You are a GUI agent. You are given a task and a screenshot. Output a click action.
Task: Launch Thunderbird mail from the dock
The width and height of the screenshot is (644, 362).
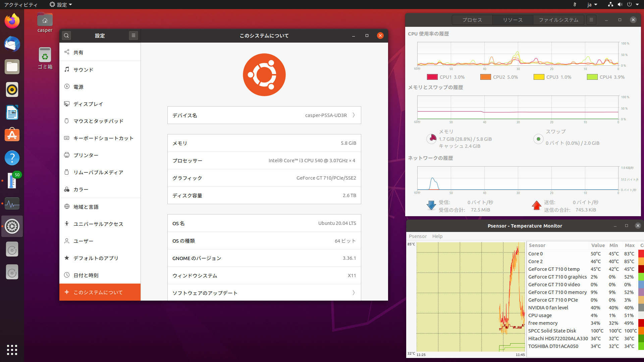(12, 44)
